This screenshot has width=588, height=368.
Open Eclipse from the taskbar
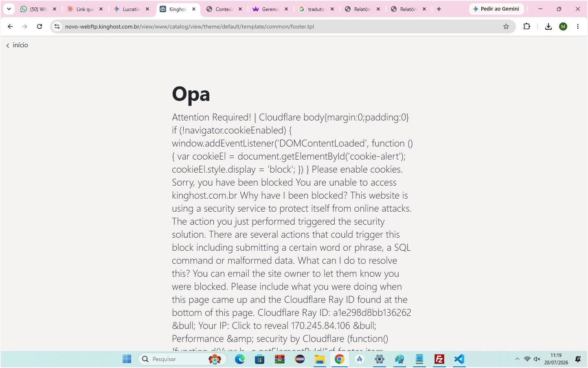point(300,359)
